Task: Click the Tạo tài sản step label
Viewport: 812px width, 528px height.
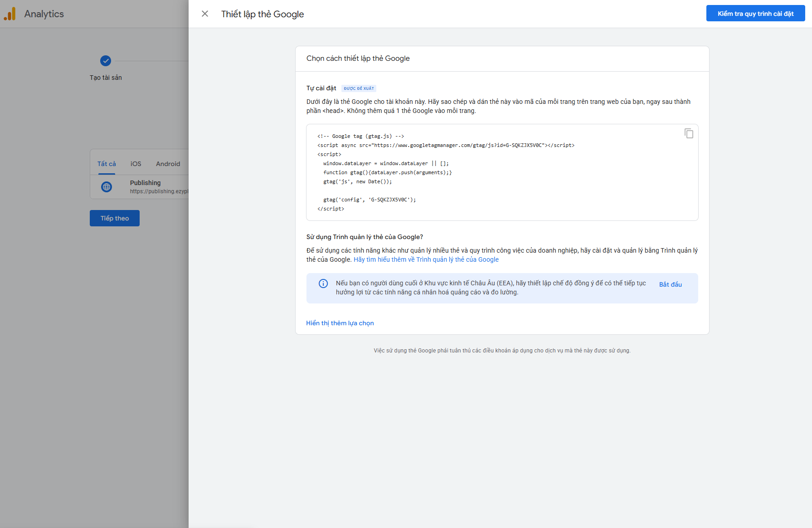Action: click(x=106, y=78)
